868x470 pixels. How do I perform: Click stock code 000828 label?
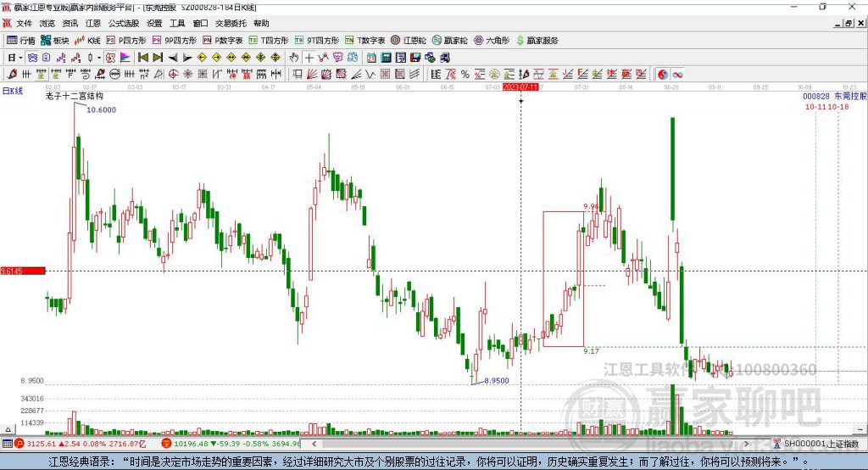click(x=816, y=97)
